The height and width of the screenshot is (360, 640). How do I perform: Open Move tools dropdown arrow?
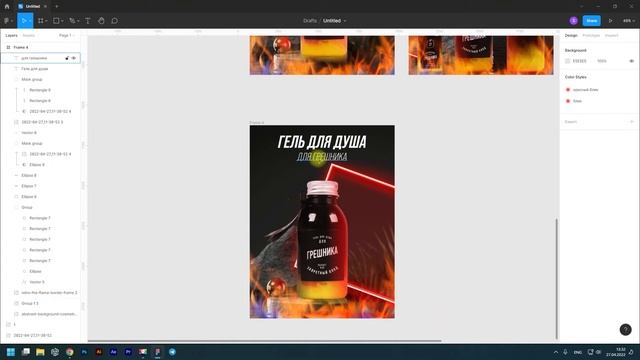coord(30,21)
